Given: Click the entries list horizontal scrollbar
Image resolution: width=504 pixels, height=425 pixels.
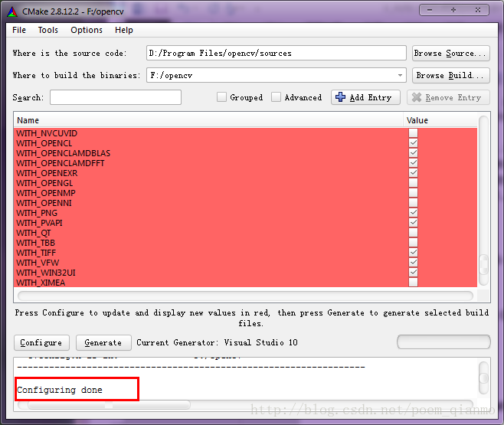Looking at the screenshot, I should pyautogui.click(x=245, y=296).
